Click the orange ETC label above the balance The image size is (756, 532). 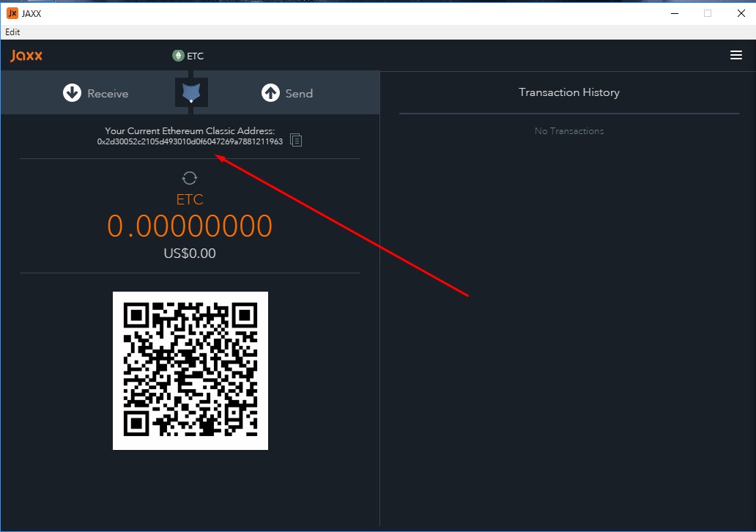pos(190,199)
